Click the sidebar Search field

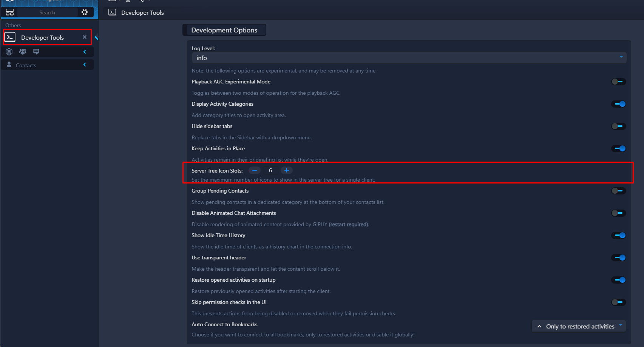coord(47,12)
